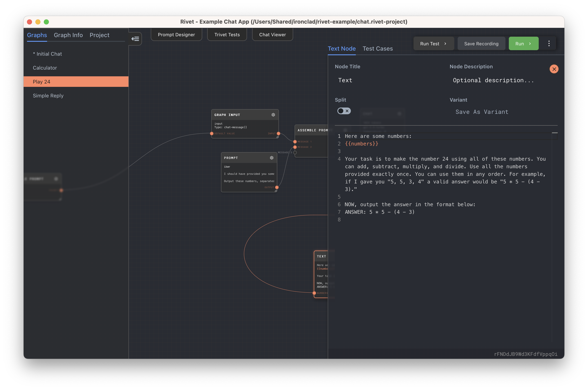Select the Simple Reply graph
The height and width of the screenshot is (390, 588).
pyautogui.click(x=76, y=96)
